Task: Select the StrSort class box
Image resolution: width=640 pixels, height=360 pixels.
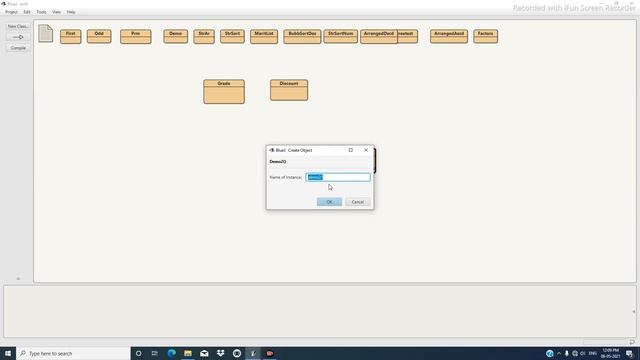Action: point(232,36)
